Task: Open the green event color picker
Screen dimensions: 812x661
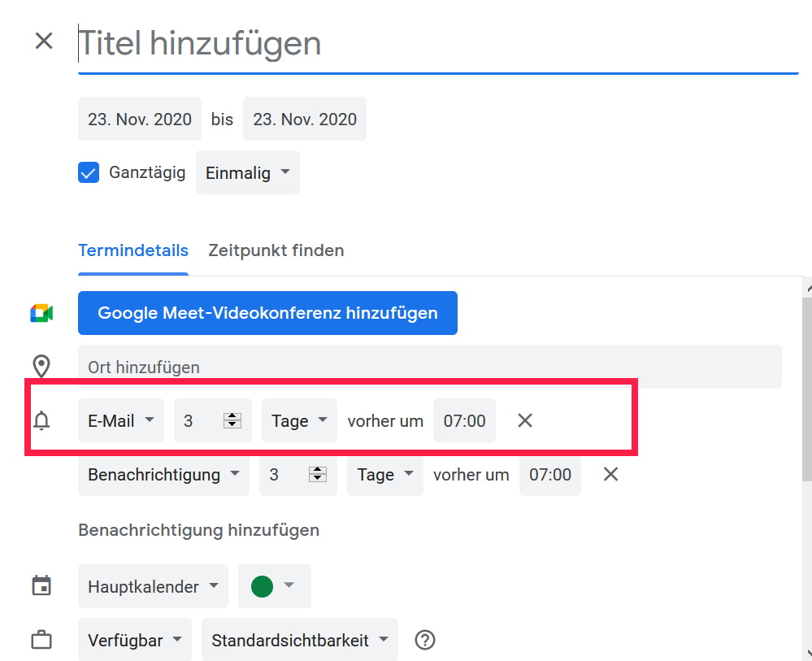Action: click(274, 585)
